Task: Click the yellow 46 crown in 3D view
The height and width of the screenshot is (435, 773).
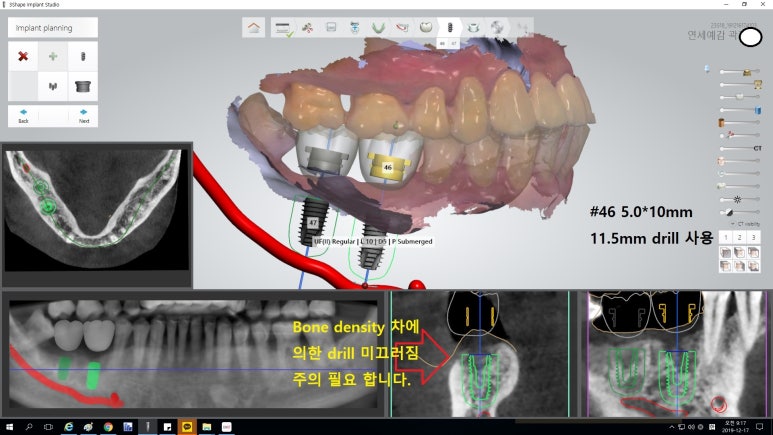Action: point(386,162)
